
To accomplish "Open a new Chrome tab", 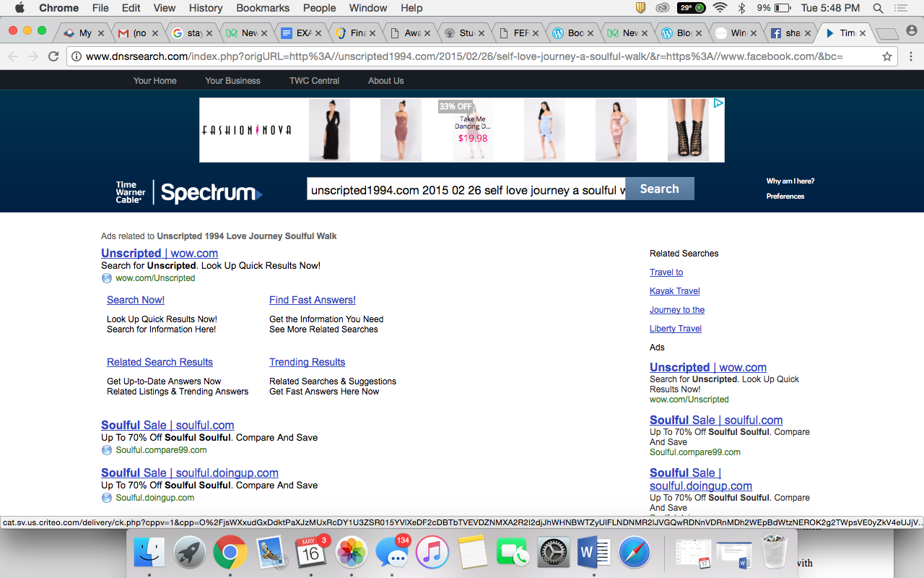I will [x=886, y=33].
